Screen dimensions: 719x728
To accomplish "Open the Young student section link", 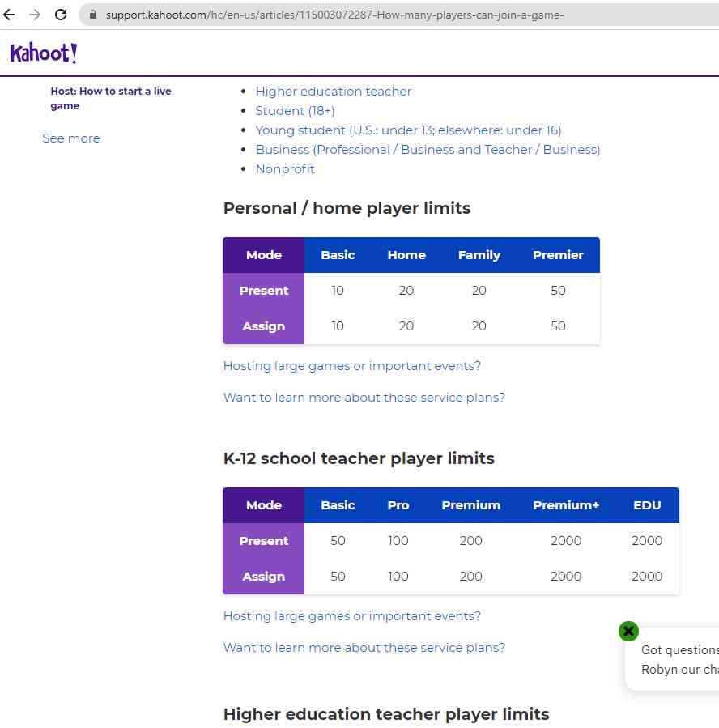I will coord(408,130).
